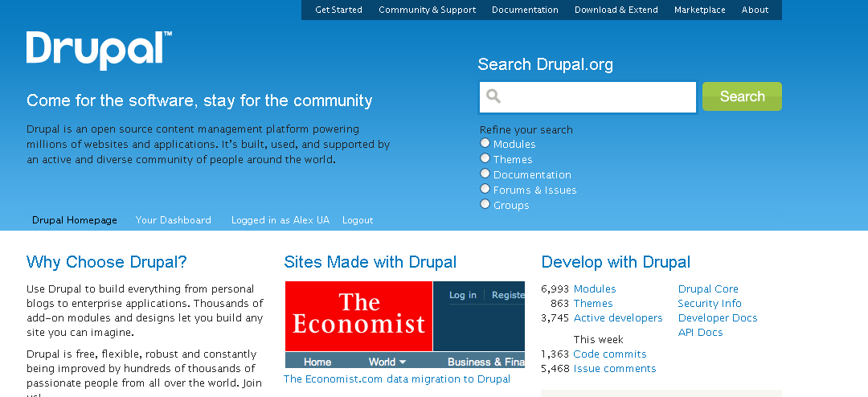Select the Modules search radio button
The width and height of the screenshot is (868, 397).
point(485,143)
